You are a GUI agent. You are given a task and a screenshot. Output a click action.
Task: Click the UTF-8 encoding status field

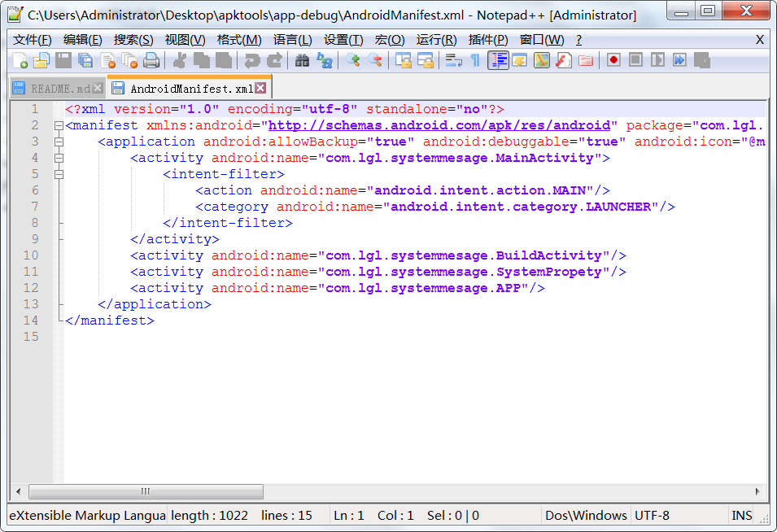[652, 515]
